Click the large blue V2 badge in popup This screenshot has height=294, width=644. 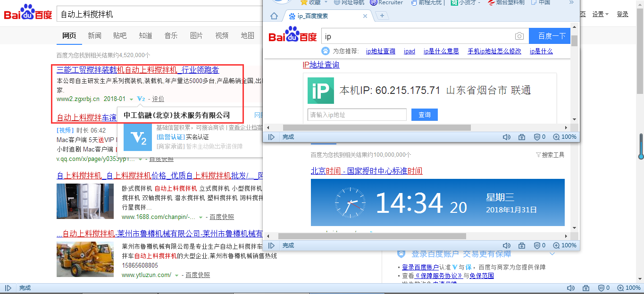(137, 137)
